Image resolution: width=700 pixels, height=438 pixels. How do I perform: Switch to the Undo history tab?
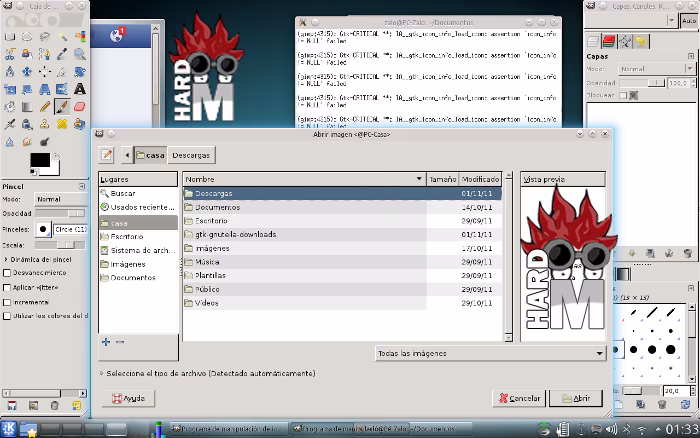pos(641,42)
